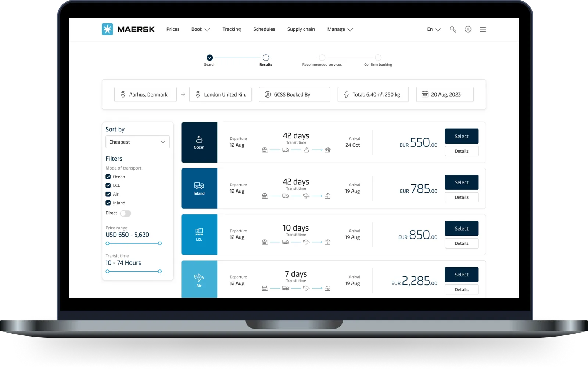Click the completed Search step checkmark
Image resolution: width=588 pixels, height=370 pixels.
tap(209, 58)
